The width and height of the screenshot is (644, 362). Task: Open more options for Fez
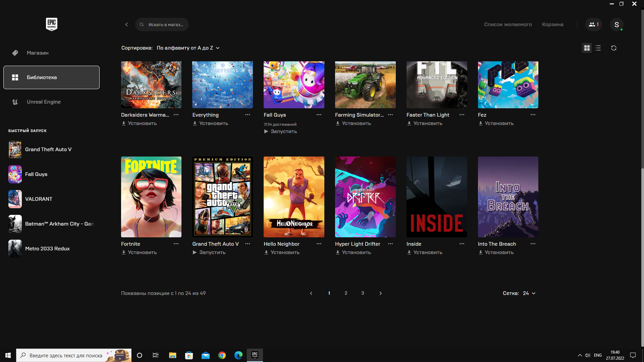coord(533,115)
